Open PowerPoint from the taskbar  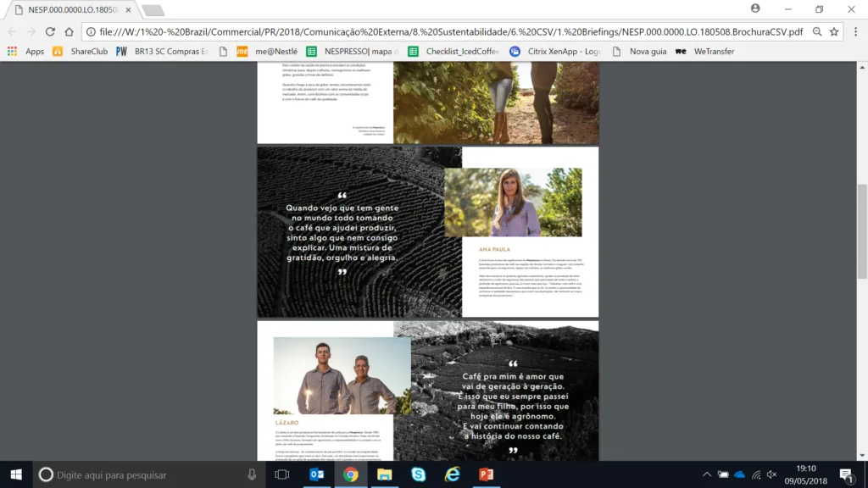(487, 474)
